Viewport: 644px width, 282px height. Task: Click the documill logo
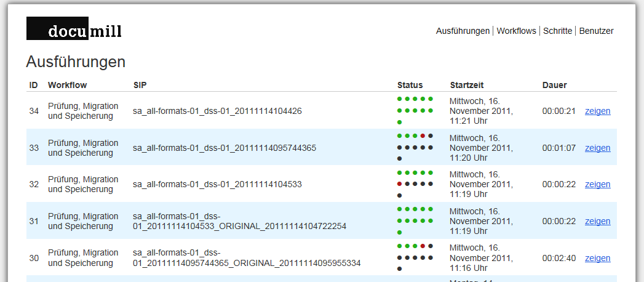click(74, 29)
